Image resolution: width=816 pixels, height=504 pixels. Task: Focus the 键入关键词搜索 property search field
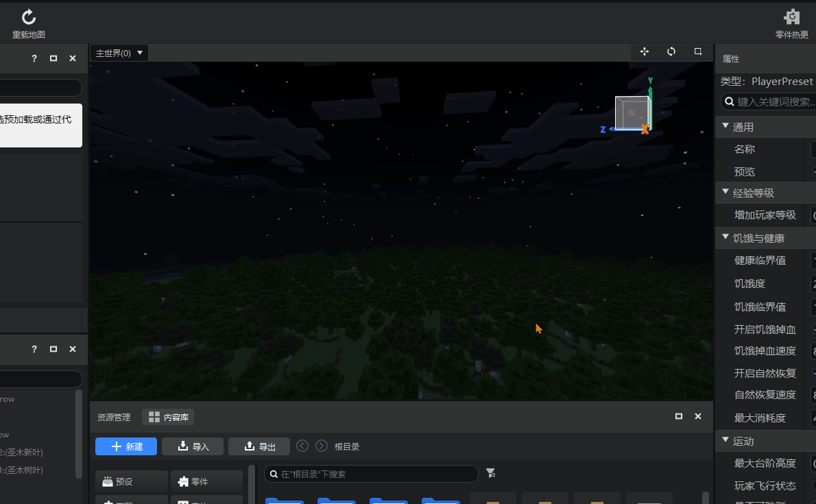769,101
